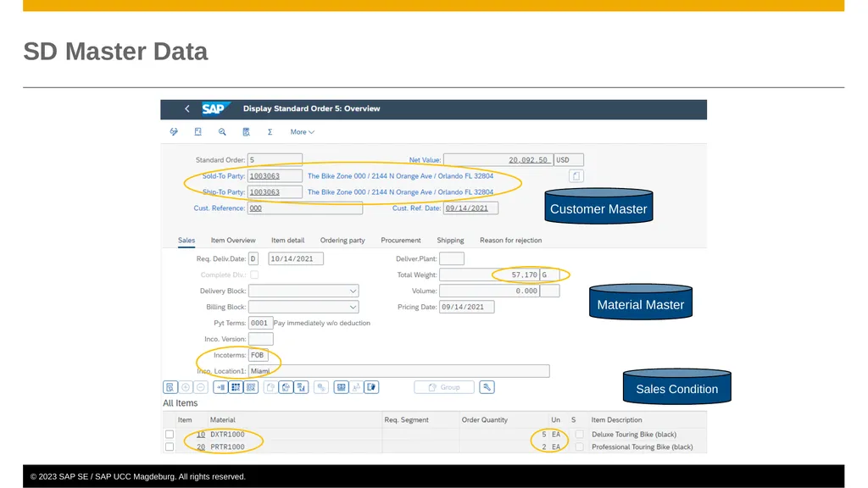Click the Standard Order number field
868x488 pixels.
pos(275,160)
